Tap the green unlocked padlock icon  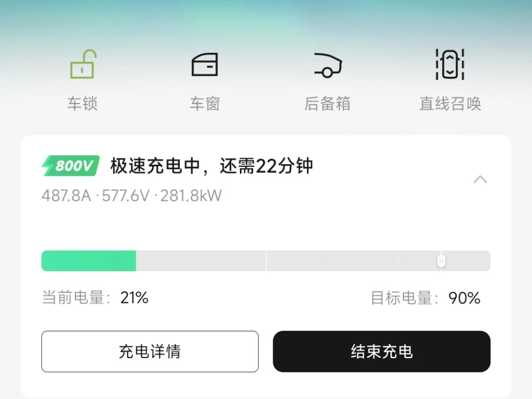point(83,64)
